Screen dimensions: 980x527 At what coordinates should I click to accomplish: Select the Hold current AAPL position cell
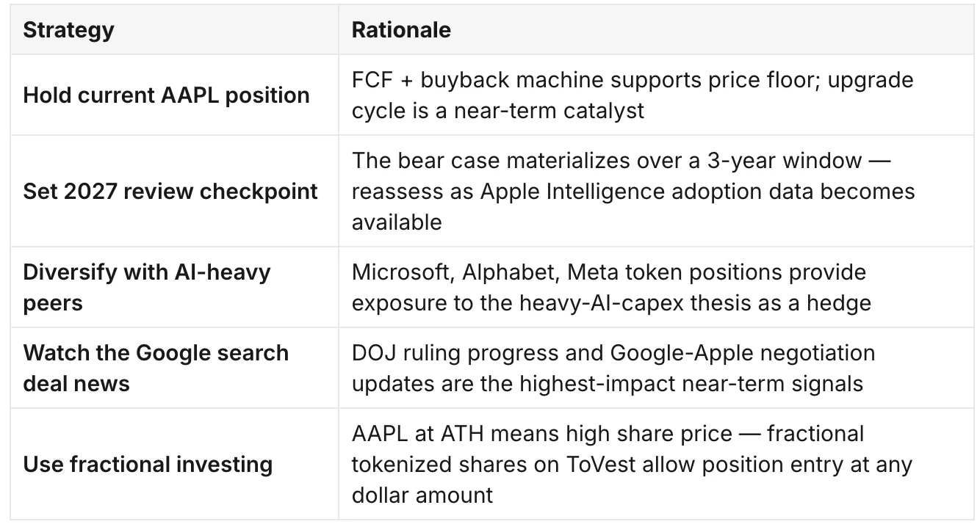pos(174,95)
